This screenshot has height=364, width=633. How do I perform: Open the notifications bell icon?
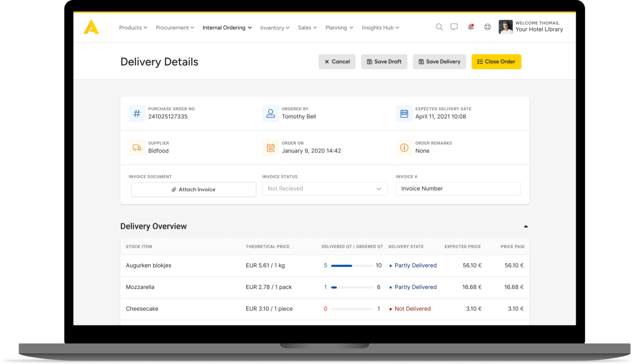coord(471,27)
